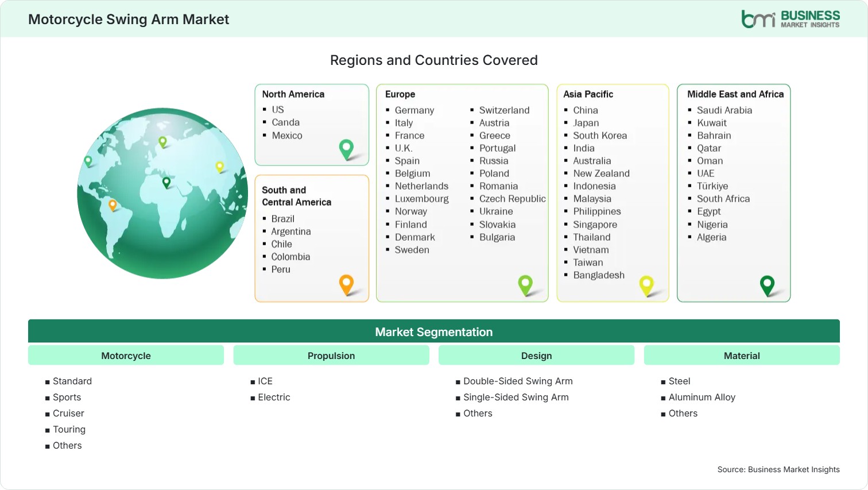Click Philippines in Asia Pacific list
Image resolution: width=868 pixels, height=490 pixels.
pos(597,211)
